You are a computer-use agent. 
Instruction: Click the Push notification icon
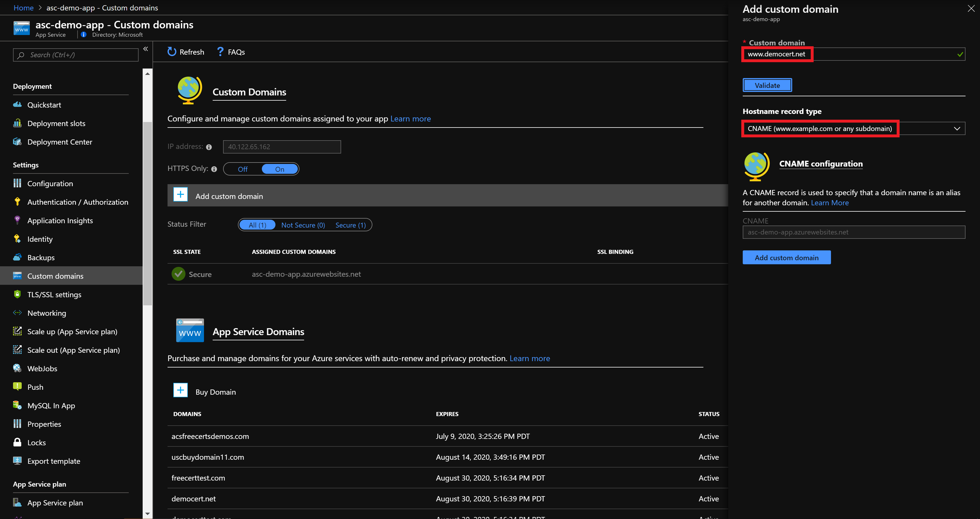coord(17,387)
